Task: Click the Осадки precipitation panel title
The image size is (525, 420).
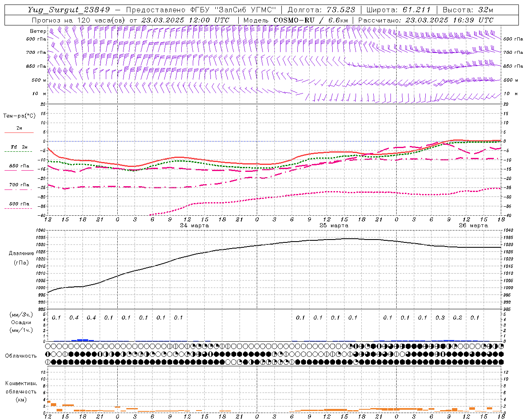Action: click(x=21, y=322)
